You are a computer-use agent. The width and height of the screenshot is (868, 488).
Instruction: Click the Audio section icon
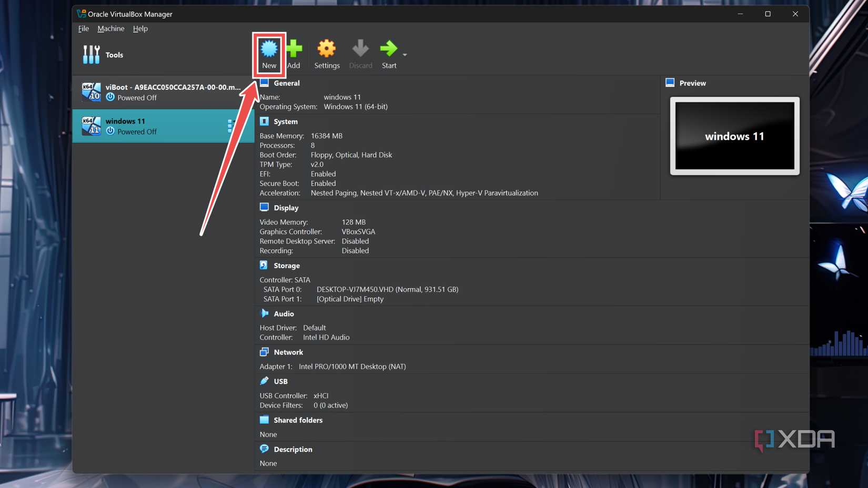[x=264, y=313]
